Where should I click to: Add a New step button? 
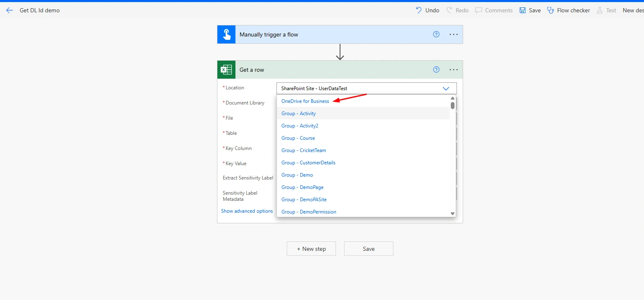(x=311, y=249)
